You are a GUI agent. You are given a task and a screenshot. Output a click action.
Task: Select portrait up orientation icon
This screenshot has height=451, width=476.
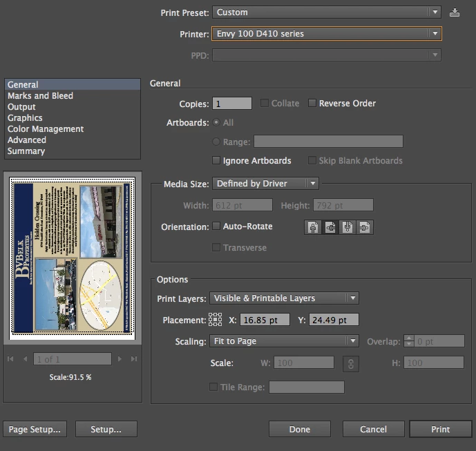pyautogui.click(x=313, y=227)
